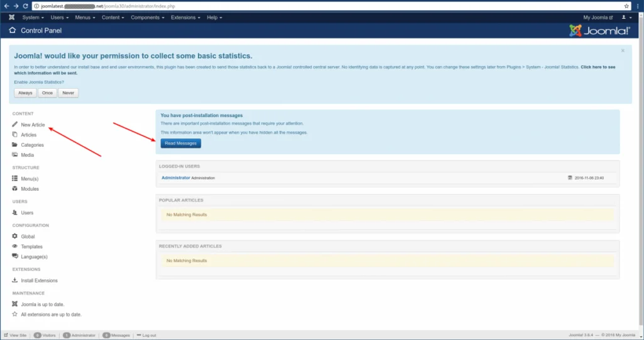Click the Administrator user link
The height and width of the screenshot is (340, 644).
[x=176, y=178]
